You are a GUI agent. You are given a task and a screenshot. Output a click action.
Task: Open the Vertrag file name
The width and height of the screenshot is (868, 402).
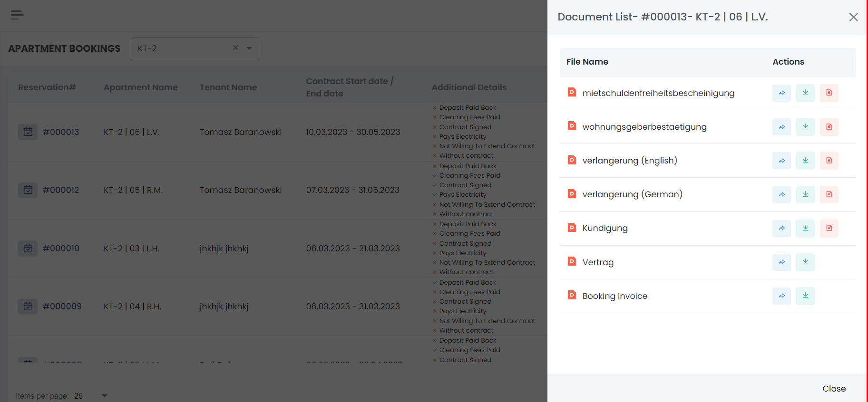point(598,262)
